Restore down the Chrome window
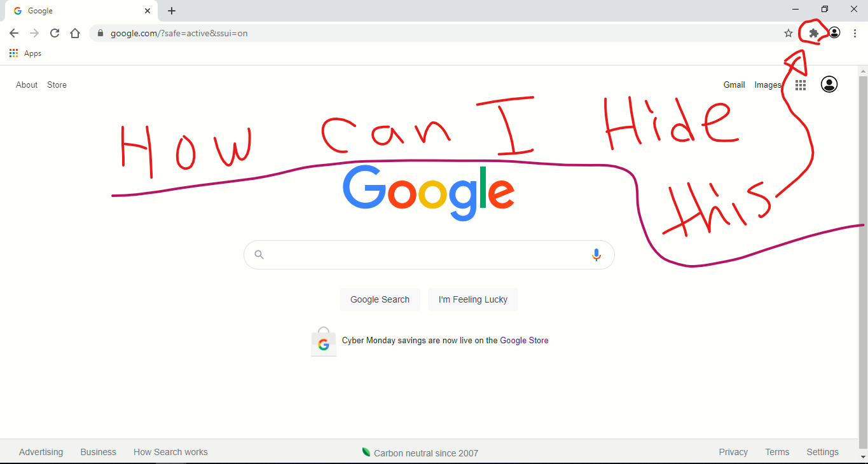Image resolution: width=868 pixels, height=464 pixels. [825, 10]
